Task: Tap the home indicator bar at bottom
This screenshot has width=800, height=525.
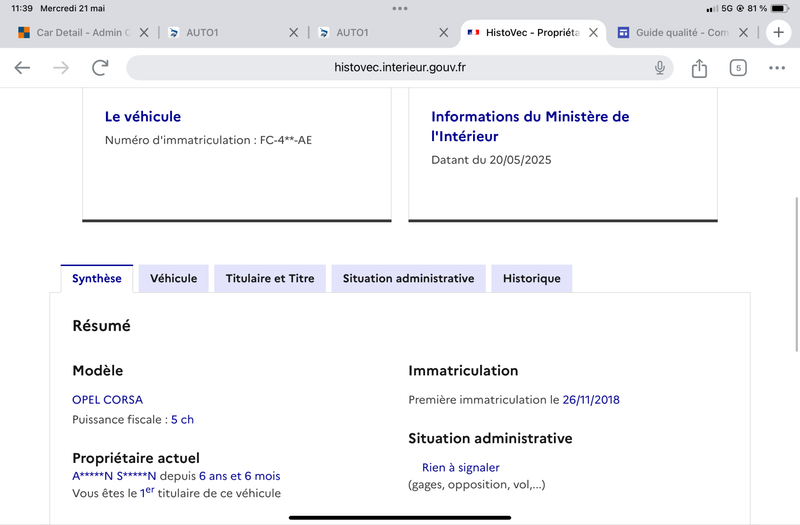Action: pos(400,518)
